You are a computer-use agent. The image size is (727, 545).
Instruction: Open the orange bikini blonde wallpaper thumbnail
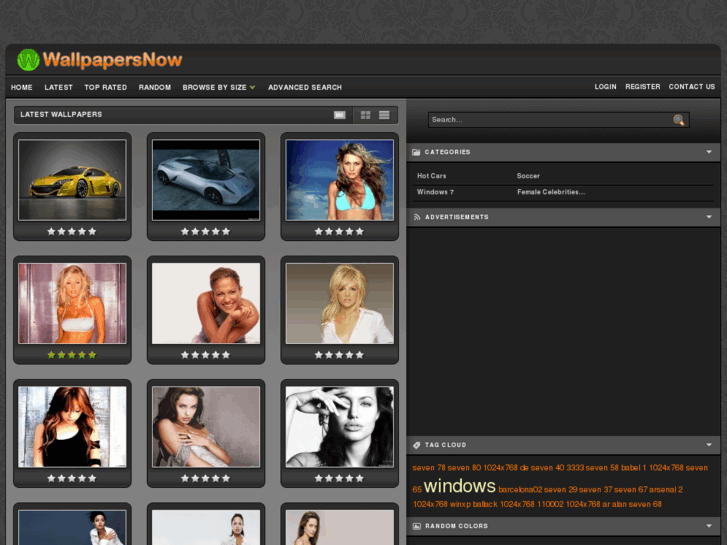click(72, 303)
